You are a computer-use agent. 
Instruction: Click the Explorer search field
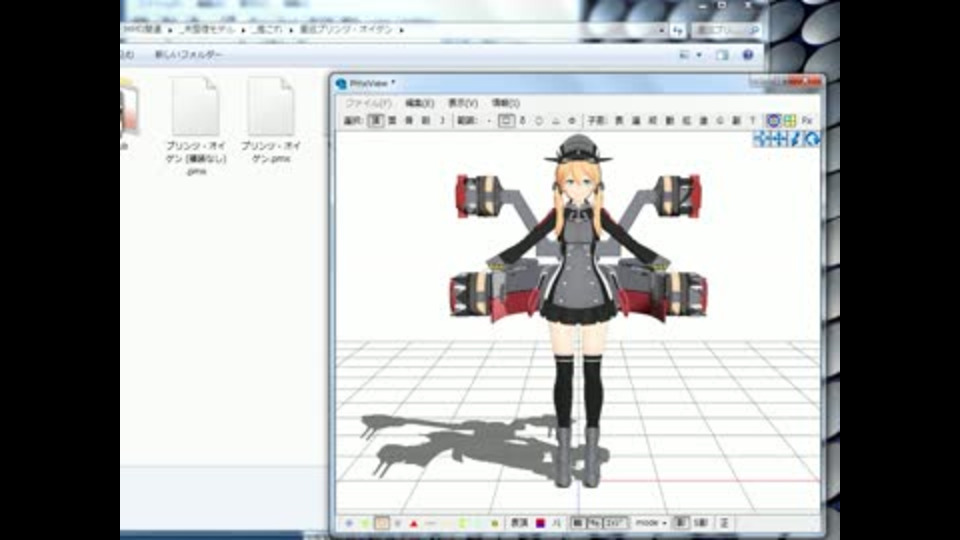pyautogui.click(x=727, y=29)
